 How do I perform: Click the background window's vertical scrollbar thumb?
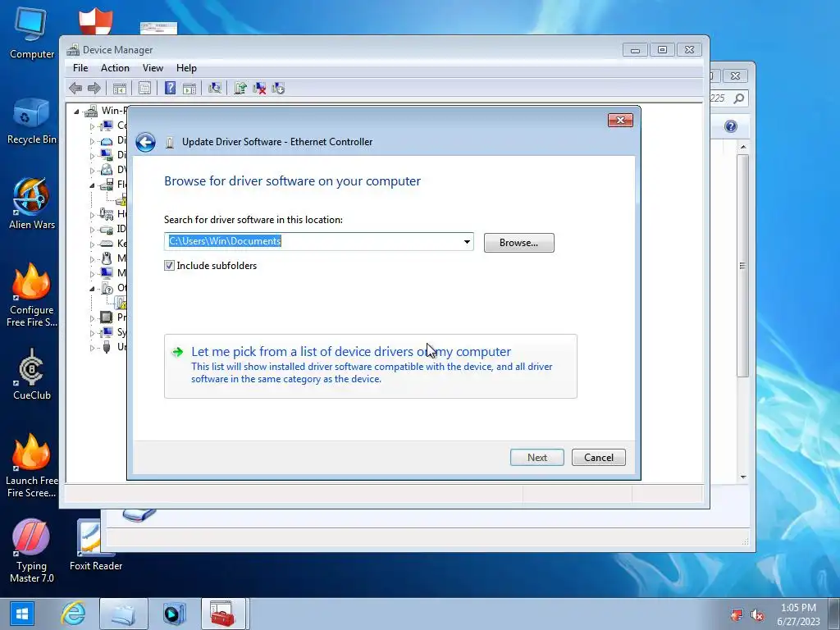click(742, 266)
